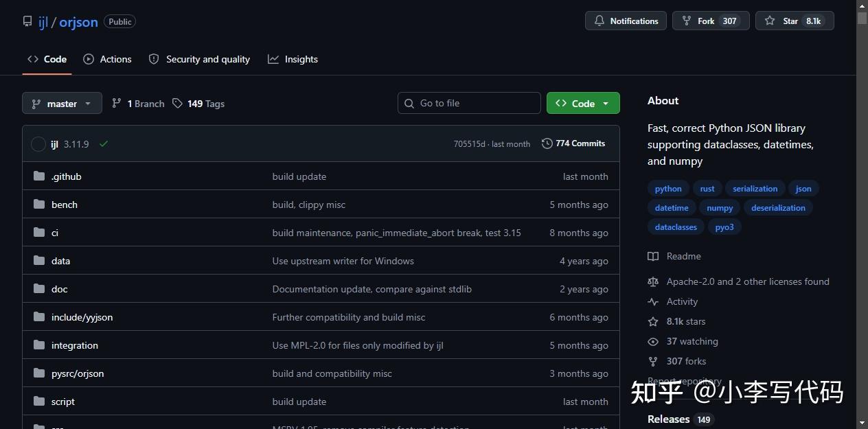View the 774 Commits history

click(573, 143)
